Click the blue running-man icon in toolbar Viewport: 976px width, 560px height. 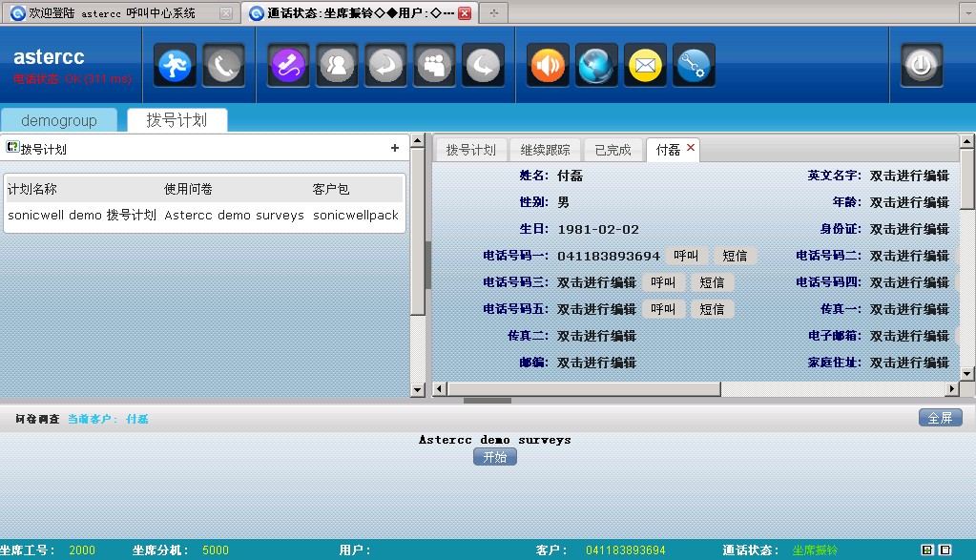(175, 65)
